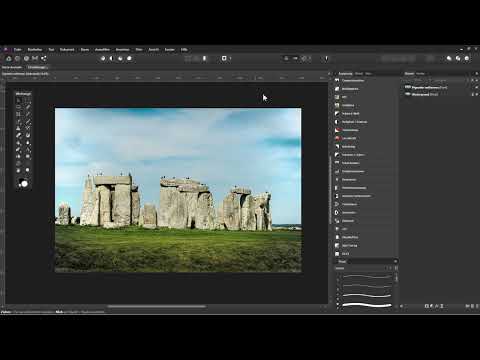
Task: Click the Stonehenge photo on the canvas
Action: (178, 190)
